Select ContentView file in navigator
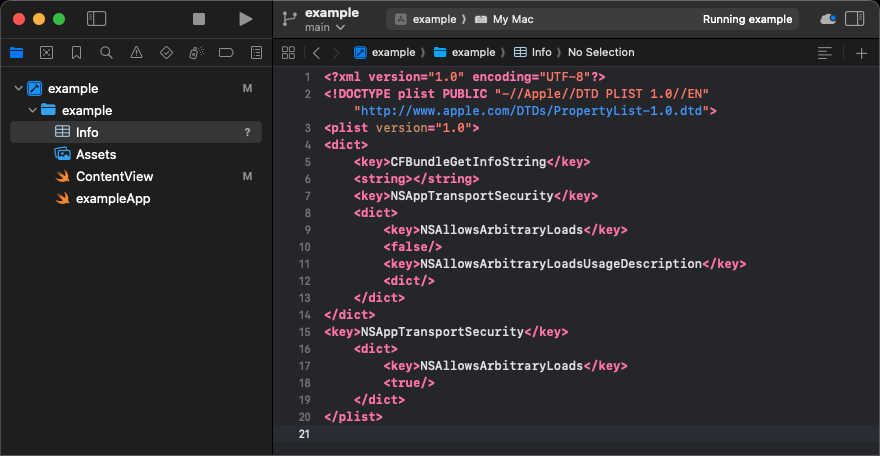The height and width of the screenshot is (456, 880). [114, 177]
